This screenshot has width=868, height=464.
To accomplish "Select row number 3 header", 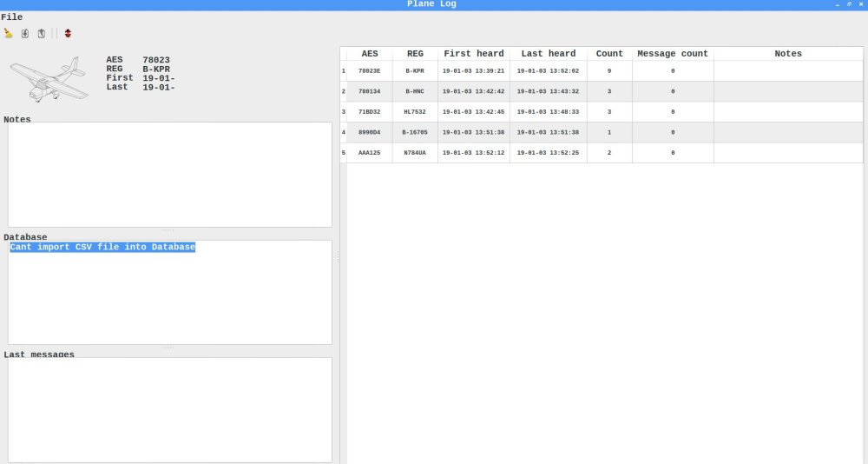I will click(343, 112).
